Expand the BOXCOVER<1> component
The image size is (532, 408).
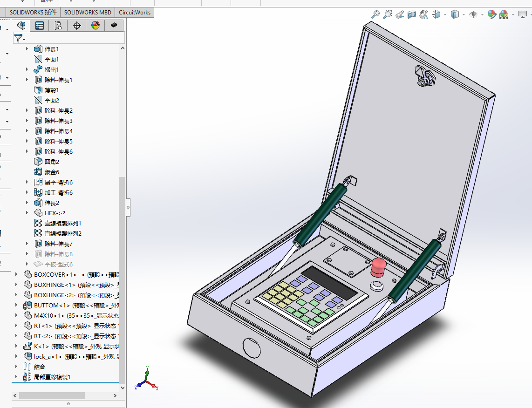[17, 275]
